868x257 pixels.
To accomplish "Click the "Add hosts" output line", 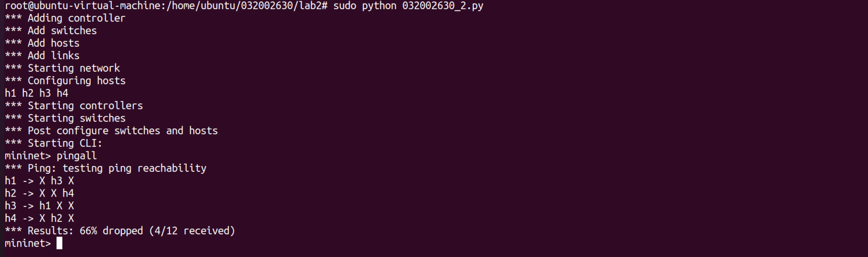I will tap(42, 43).
